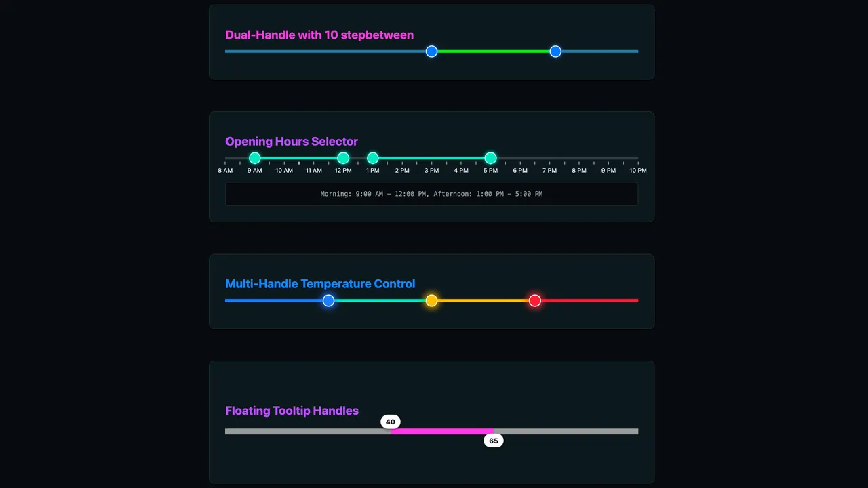Click the green track segment between dual handles
868x488 pixels.
coord(493,51)
